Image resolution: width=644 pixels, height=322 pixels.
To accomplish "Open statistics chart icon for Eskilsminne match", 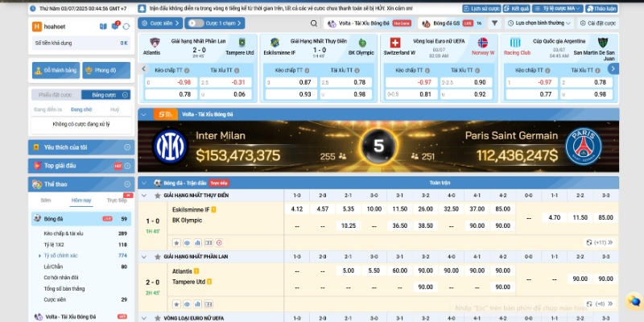I will tap(197, 242).
